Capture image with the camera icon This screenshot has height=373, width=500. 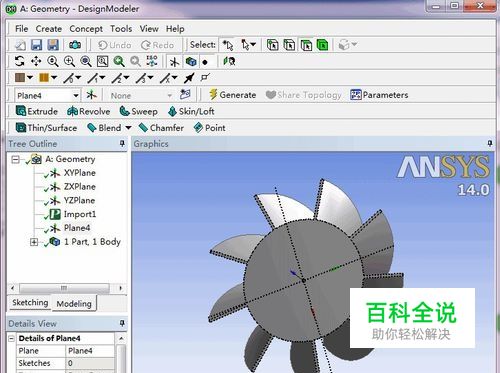coord(75,45)
